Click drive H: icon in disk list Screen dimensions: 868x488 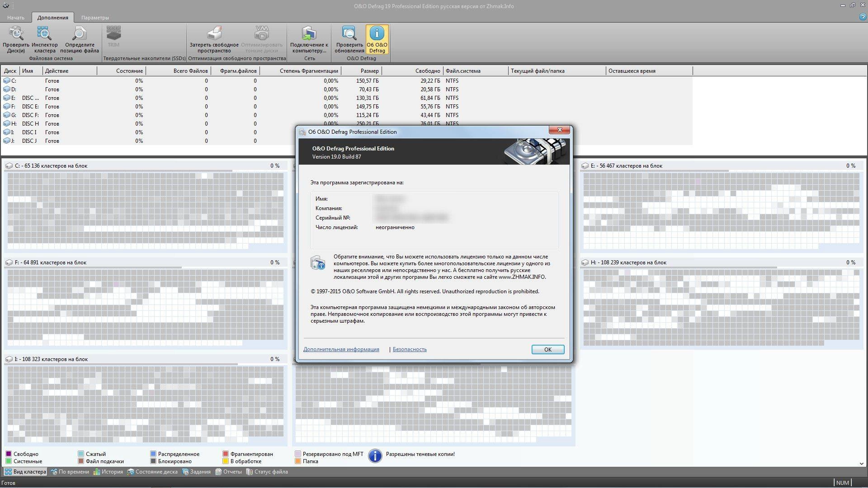pos(7,124)
